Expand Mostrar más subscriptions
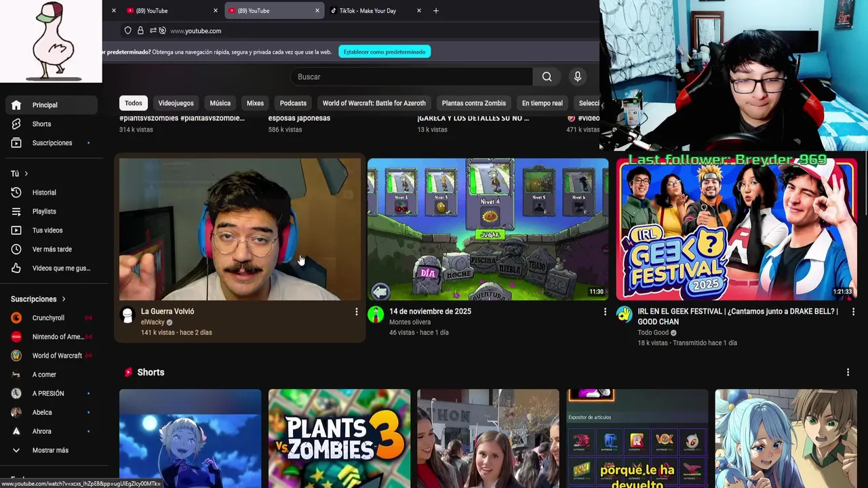Image resolution: width=868 pixels, height=488 pixels. [x=52, y=451]
